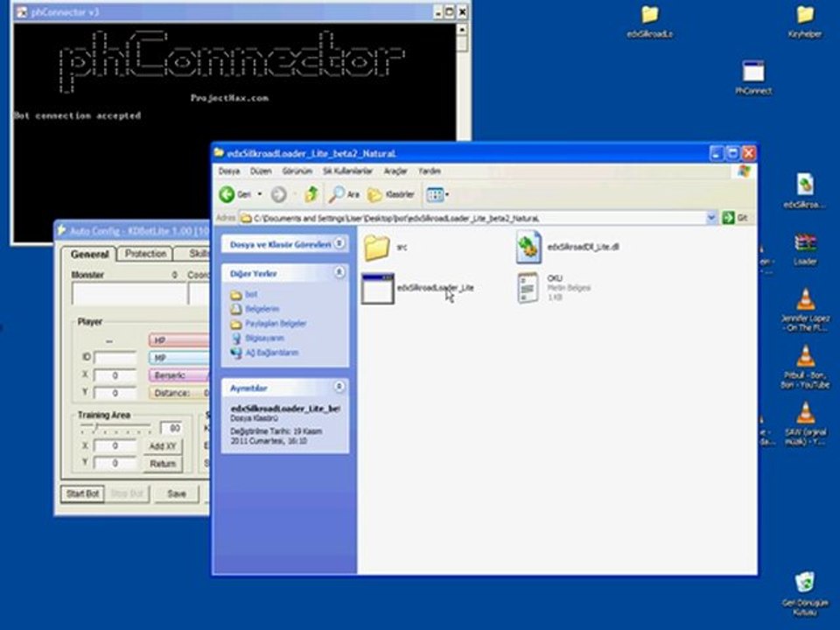Open the address bar dropdown arrow
This screenshot has height=630, width=840.
pos(711,218)
